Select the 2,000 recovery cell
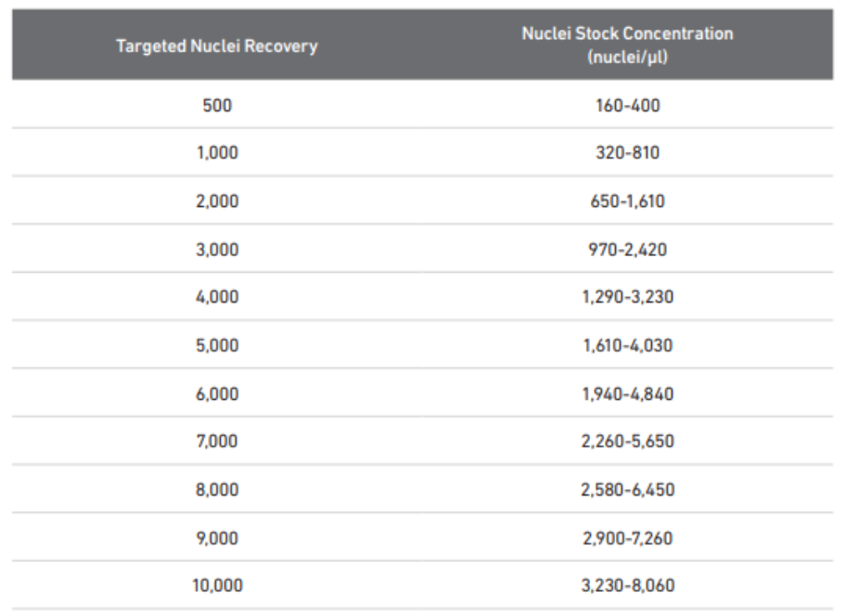 [x=217, y=201]
